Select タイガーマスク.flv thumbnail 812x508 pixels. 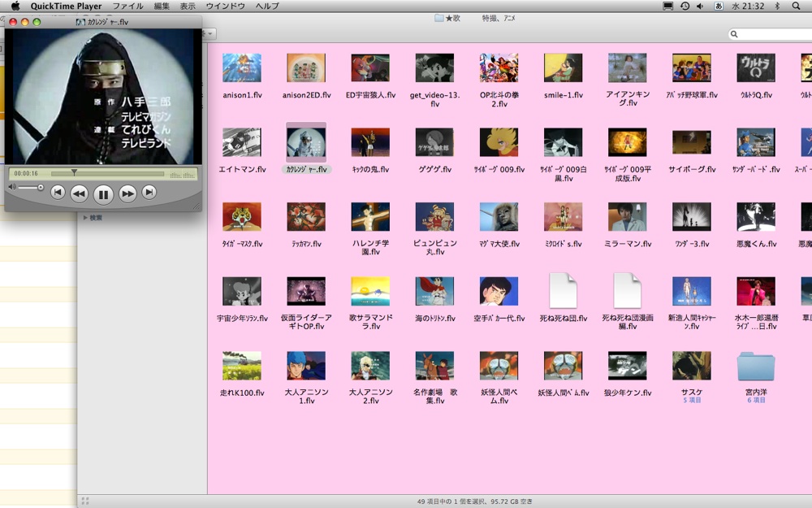click(x=242, y=217)
